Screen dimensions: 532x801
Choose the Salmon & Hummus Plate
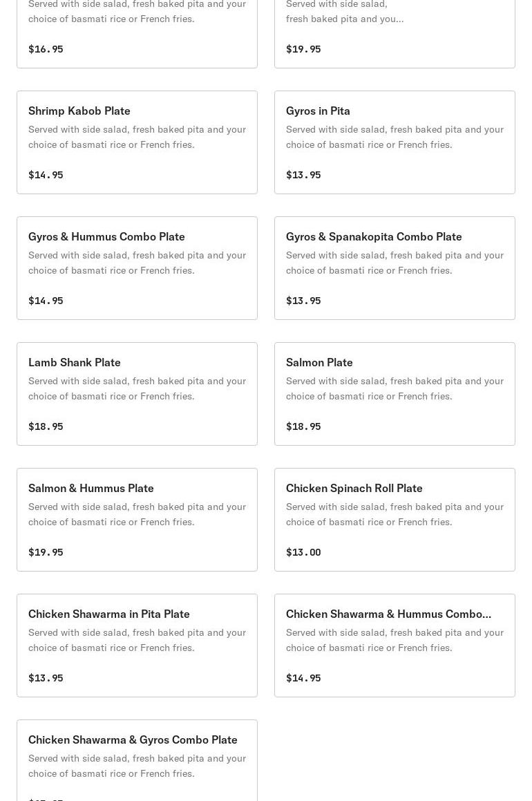tap(137, 520)
